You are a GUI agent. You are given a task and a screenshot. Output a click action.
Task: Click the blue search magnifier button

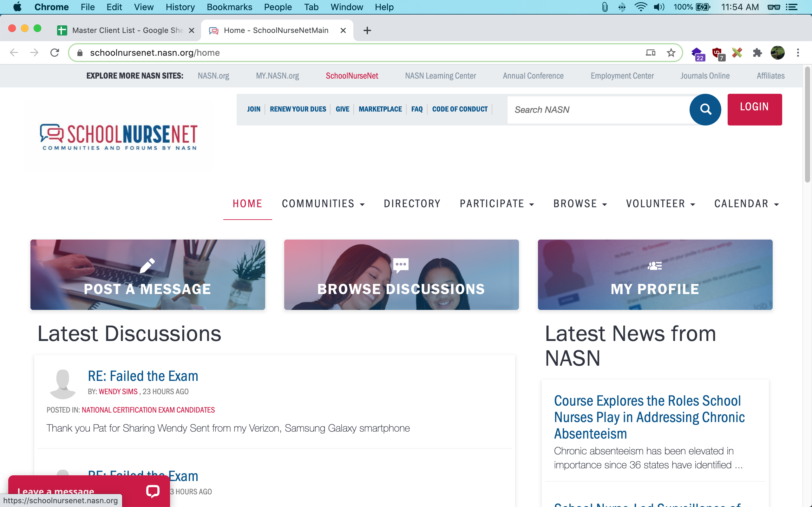click(705, 109)
